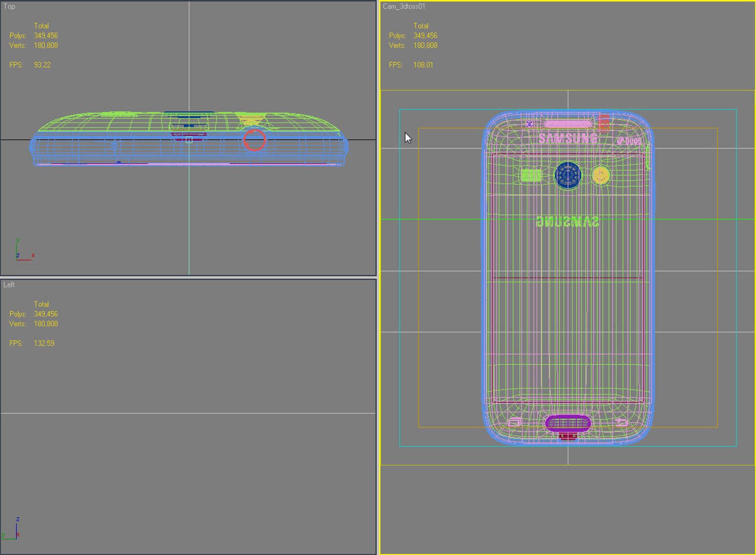
Task: Select the purple home button wireframe
Action: pos(568,423)
